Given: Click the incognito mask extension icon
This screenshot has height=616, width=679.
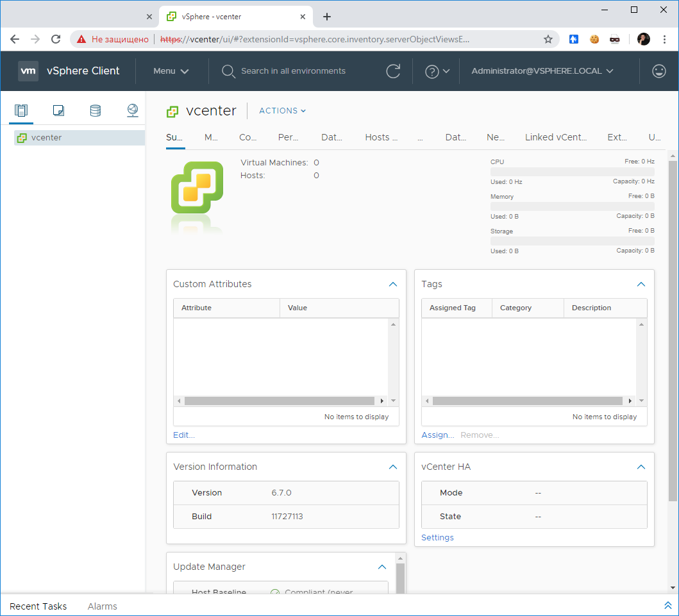Looking at the screenshot, I should point(614,39).
